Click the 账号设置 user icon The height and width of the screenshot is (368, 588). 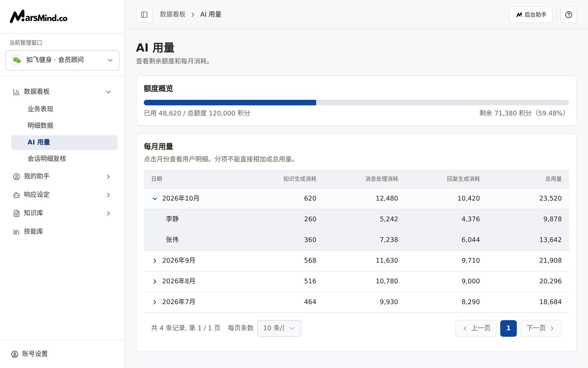[x=15, y=354]
